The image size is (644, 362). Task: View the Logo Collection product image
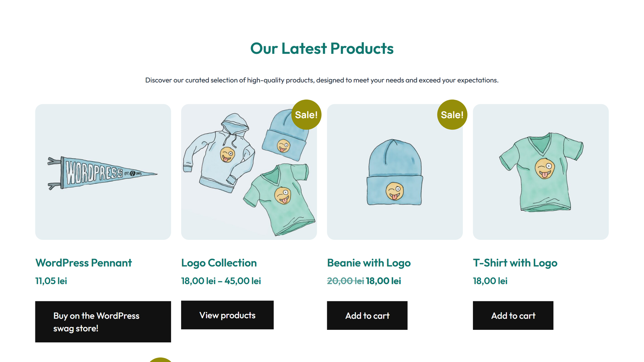(x=249, y=171)
